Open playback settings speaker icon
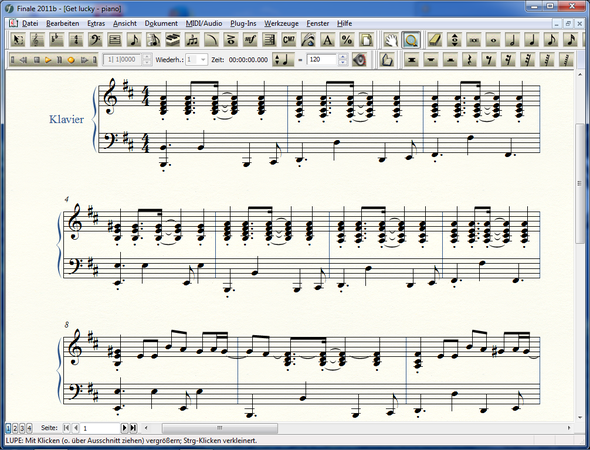Viewport: 590px width, 450px height. coord(359,60)
